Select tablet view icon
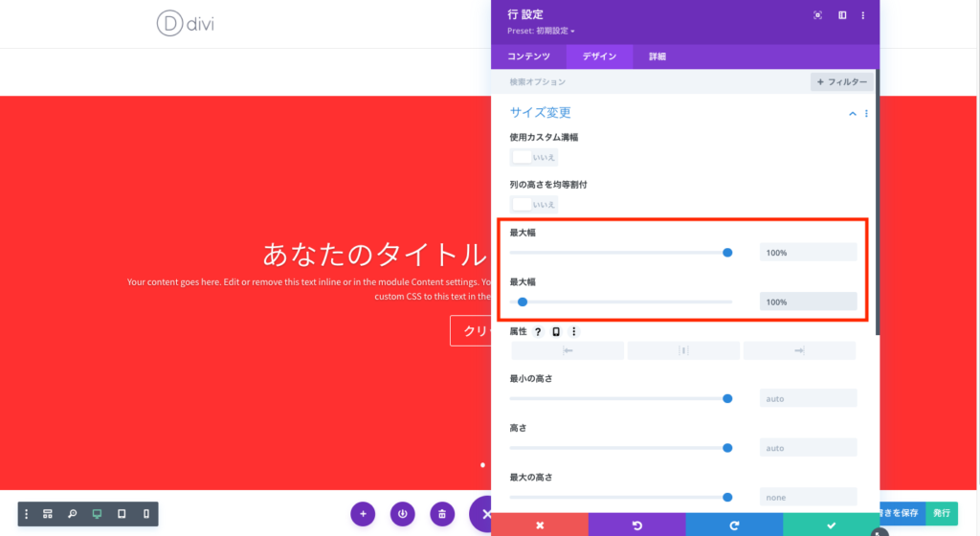Viewport: 980px width, 536px height. click(x=122, y=514)
